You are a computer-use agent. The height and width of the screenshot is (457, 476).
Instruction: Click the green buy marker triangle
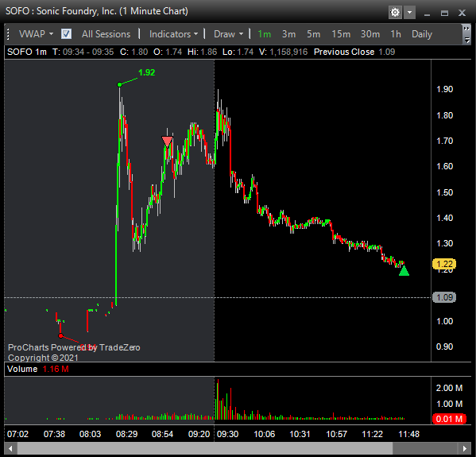tap(404, 271)
